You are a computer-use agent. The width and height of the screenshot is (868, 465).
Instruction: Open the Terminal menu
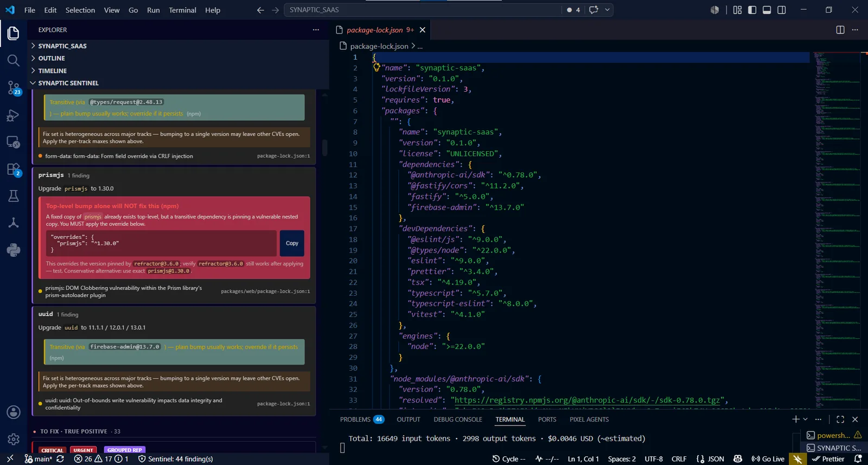(x=182, y=10)
